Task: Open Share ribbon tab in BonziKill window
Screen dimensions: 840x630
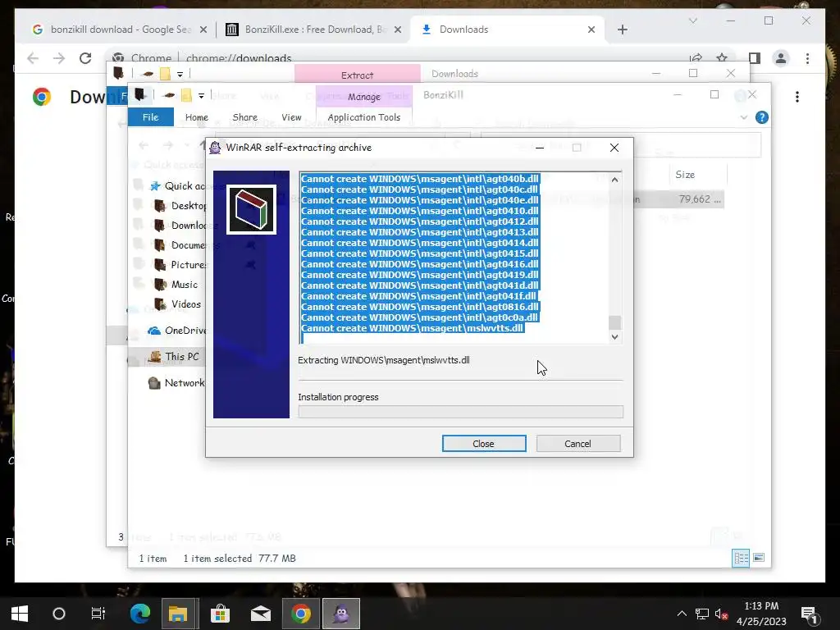Action: [244, 117]
